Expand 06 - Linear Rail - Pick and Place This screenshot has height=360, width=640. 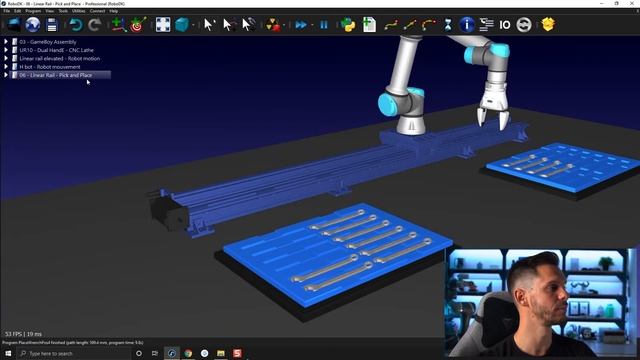point(6,75)
